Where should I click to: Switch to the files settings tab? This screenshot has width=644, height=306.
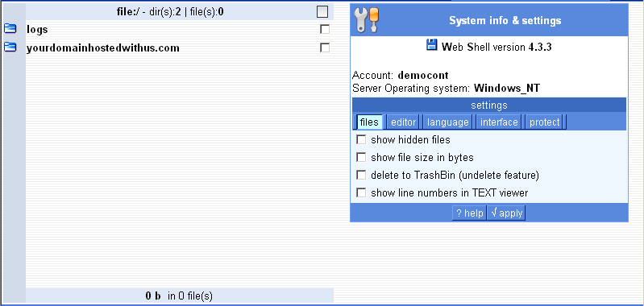tap(369, 122)
